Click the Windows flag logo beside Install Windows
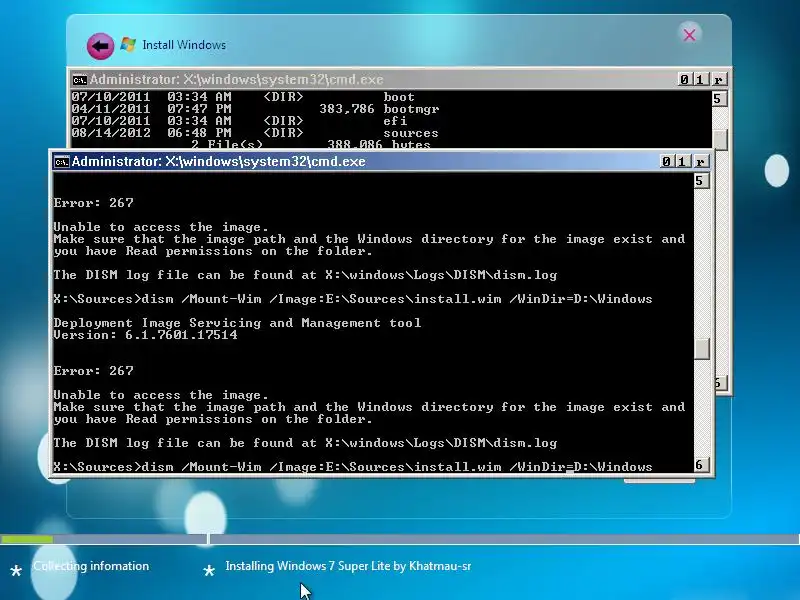800x600 pixels. (x=128, y=45)
